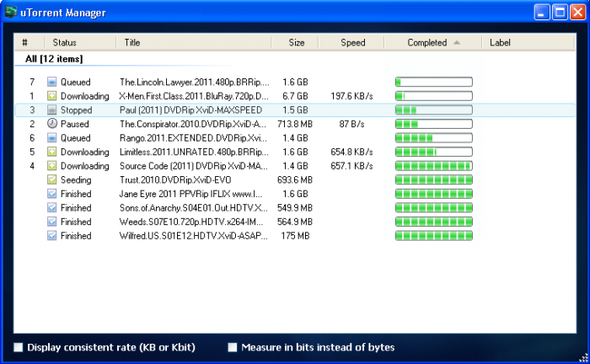The image size is (590, 364).
Task: Toggle Measure in bits instead of bytes
Action: coord(233,347)
